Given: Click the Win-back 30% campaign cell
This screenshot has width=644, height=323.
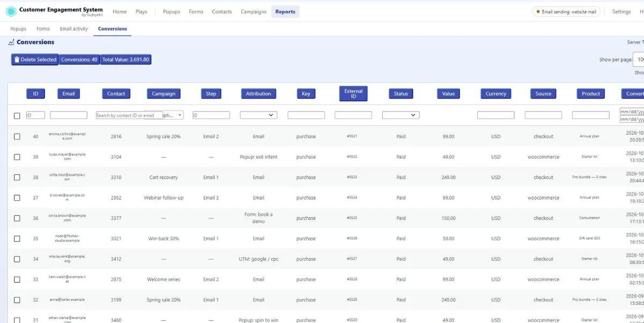Looking at the screenshot, I should click(163, 238).
